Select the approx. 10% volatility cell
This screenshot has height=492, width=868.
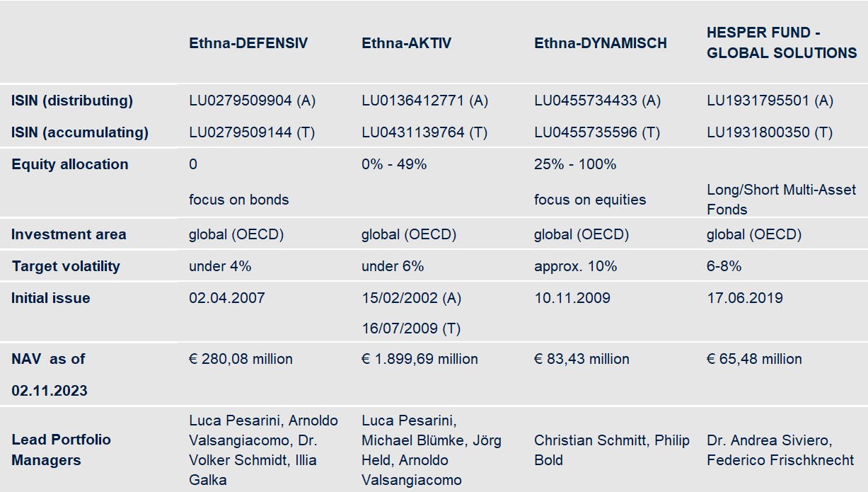(575, 266)
